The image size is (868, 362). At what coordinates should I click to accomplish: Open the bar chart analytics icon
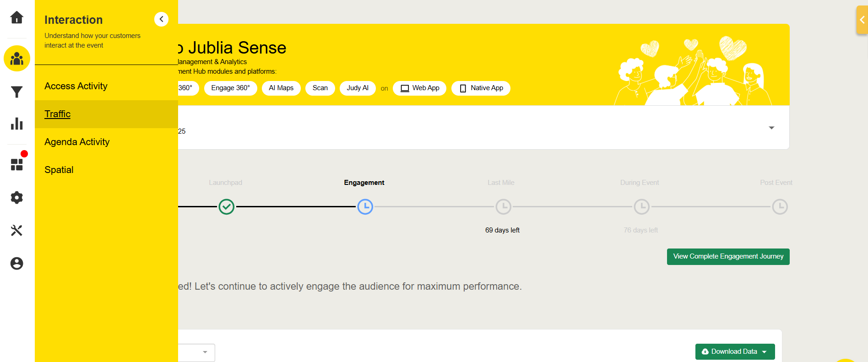[x=17, y=124]
